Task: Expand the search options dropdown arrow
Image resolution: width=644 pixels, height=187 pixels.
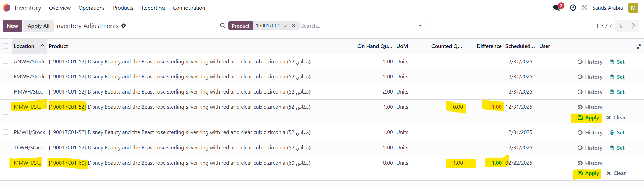Action: click(420, 26)
